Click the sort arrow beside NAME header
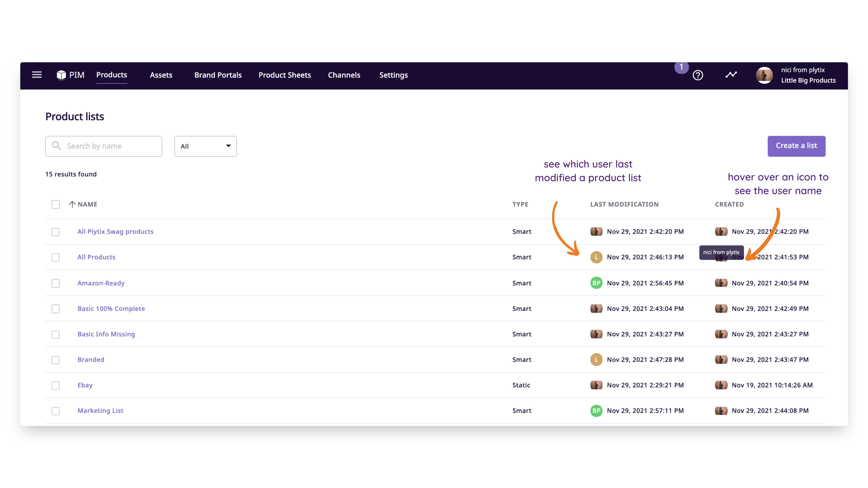This screenshot has width=868, height=488. tap(72, 204)
